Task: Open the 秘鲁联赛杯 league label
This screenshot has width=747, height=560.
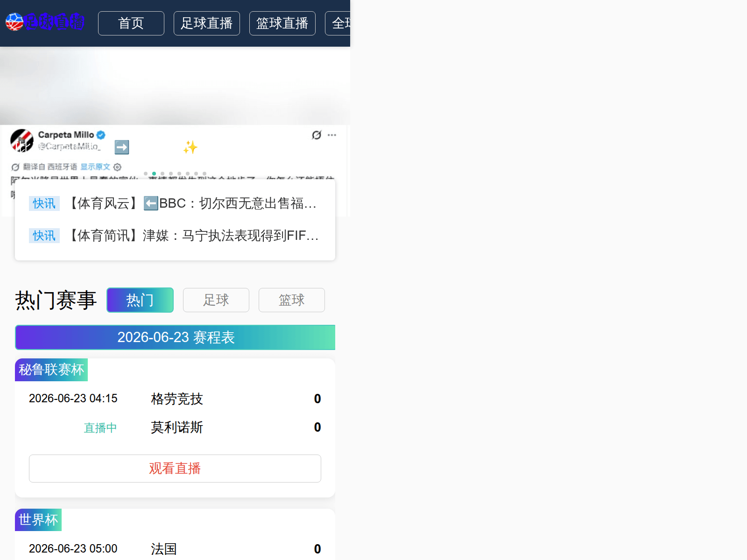Action: tap(51, 370)
